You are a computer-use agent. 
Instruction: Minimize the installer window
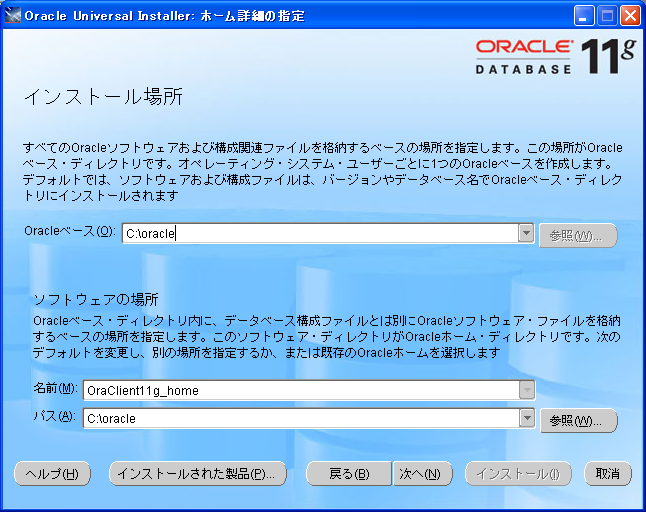(x=585, y=15)
